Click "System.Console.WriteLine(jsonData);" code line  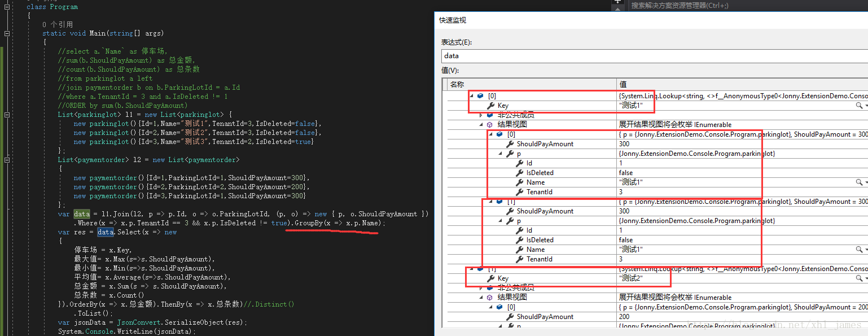127,331
